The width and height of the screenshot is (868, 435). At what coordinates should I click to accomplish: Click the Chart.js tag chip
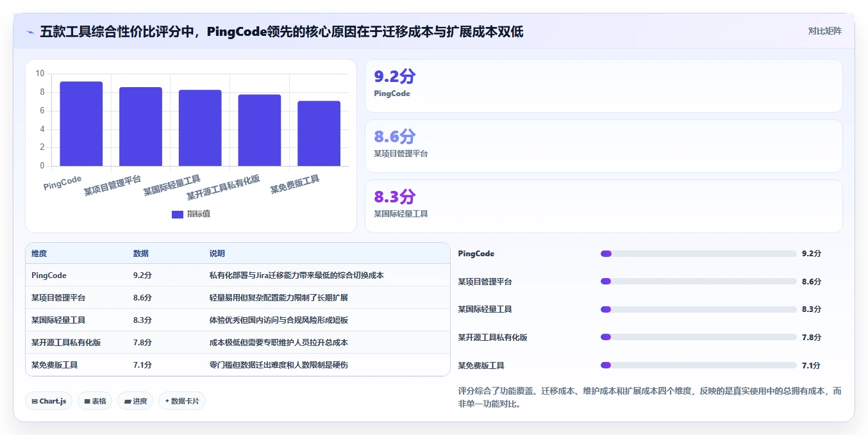[x=49, y=401]
